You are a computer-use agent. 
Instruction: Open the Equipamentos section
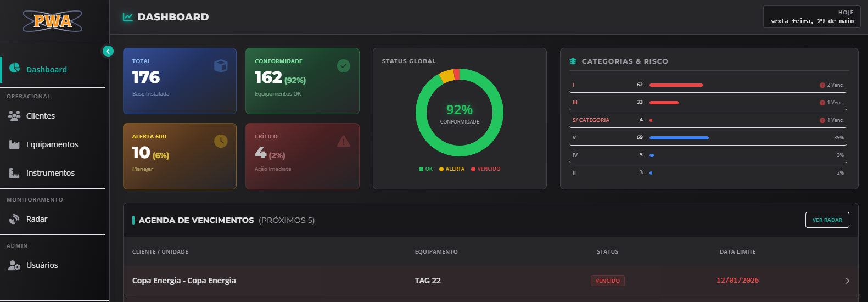tap(52, 144)
